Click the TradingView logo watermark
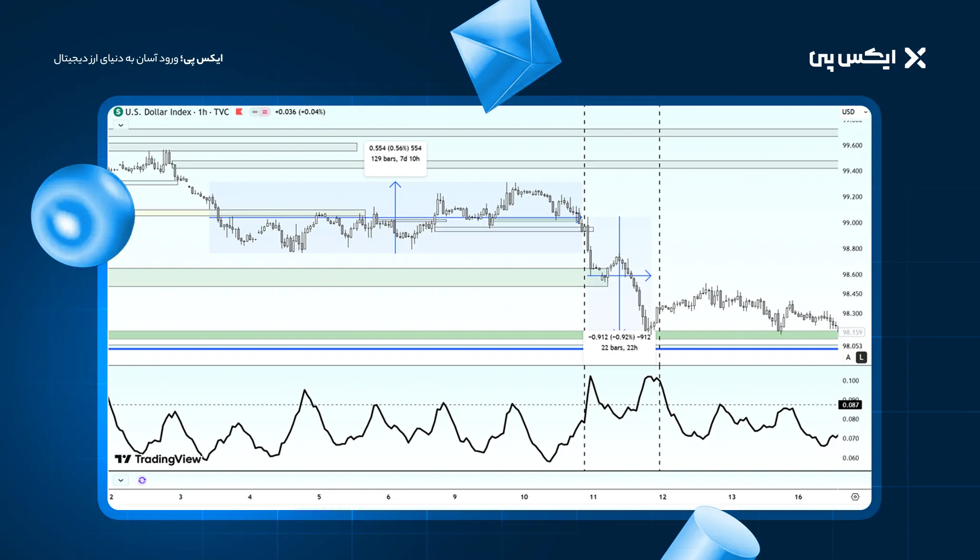 point(158,459)
